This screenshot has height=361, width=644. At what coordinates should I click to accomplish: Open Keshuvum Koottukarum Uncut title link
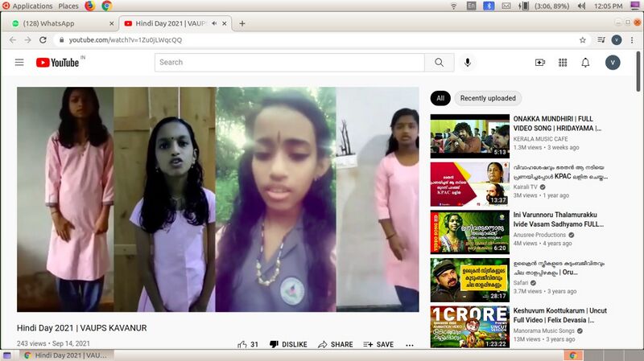point(559,315)
